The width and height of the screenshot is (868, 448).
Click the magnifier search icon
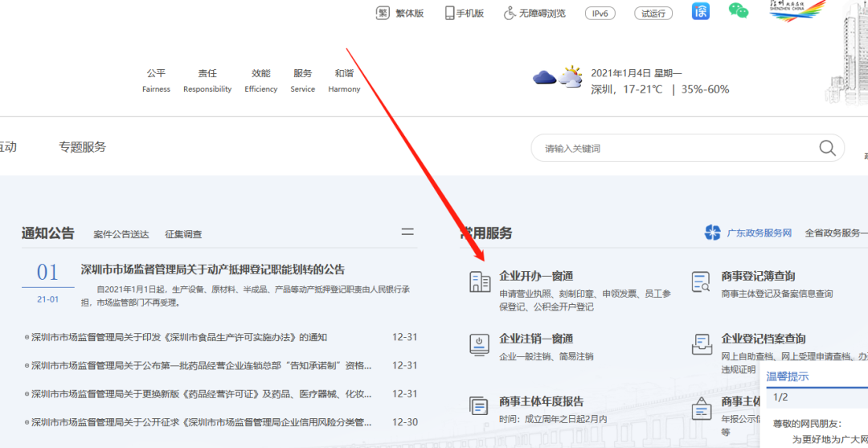828,148
